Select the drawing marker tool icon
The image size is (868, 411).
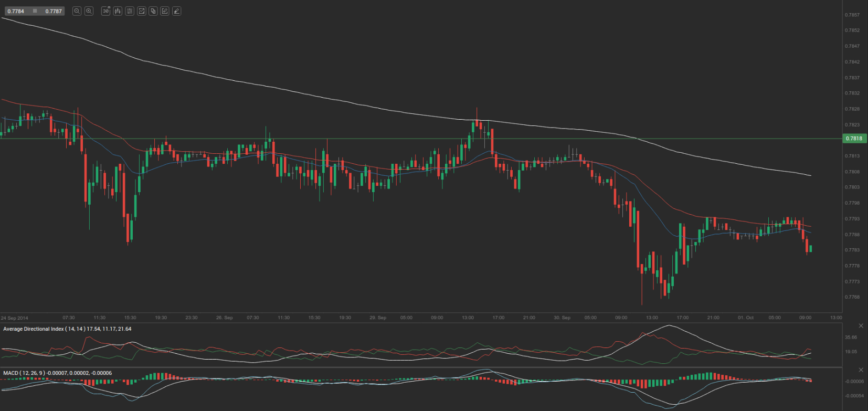177,11
